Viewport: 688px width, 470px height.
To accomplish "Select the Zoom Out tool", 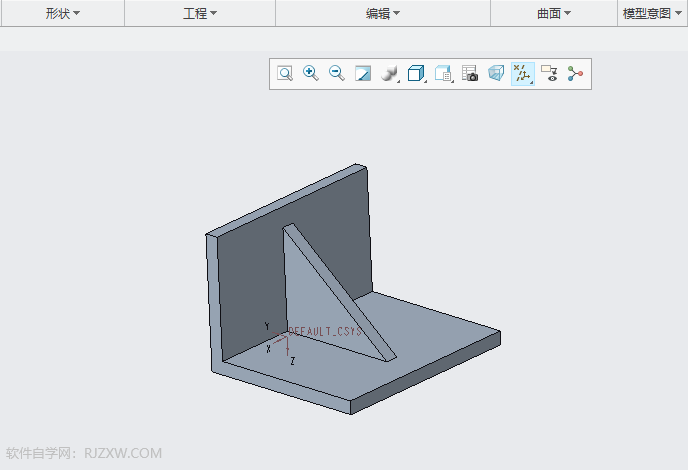I will (337, 74).
